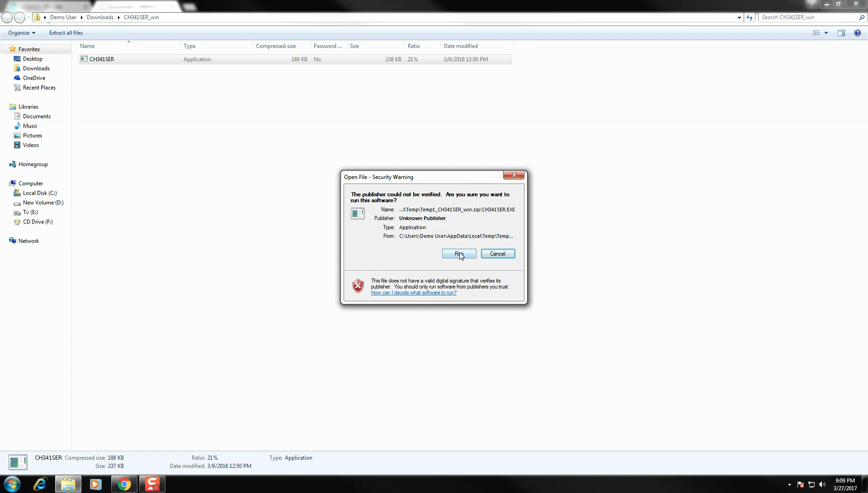Select Extract all files toolbar option
Viewport: 868px width, 493px height.
click(66, 32)
